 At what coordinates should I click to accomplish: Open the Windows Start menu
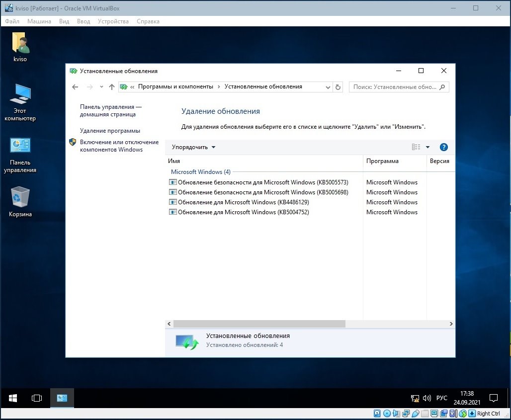click(x=13, y=398)
